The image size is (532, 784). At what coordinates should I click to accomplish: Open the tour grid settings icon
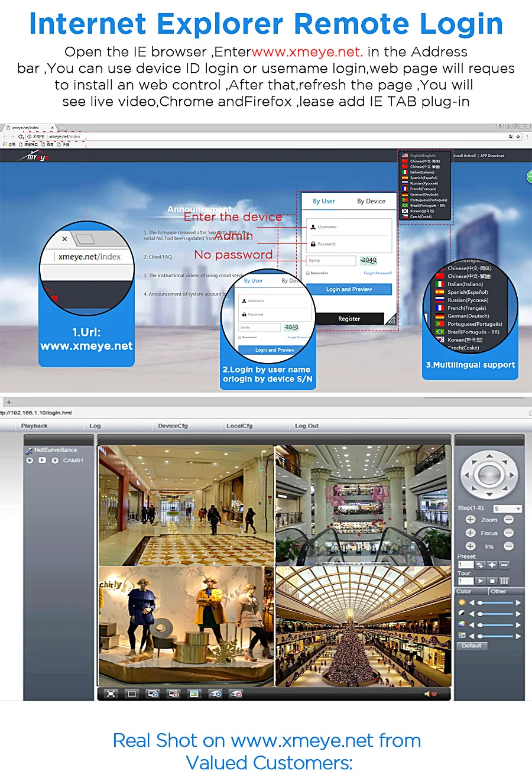pos(504,581)
